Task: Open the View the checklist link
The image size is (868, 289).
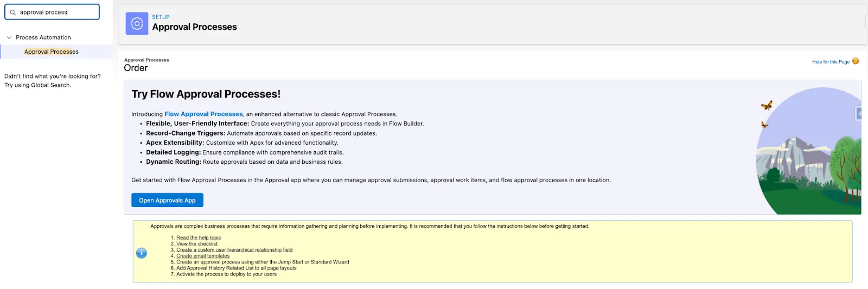Action: [x=197, y=244]
